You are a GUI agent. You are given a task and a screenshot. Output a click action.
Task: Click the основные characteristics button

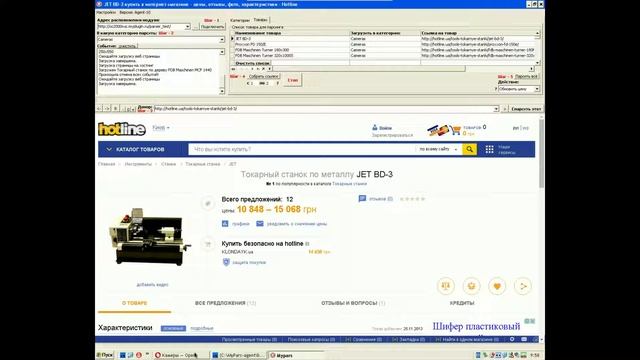pyautogui.click(x=173, y=328)
